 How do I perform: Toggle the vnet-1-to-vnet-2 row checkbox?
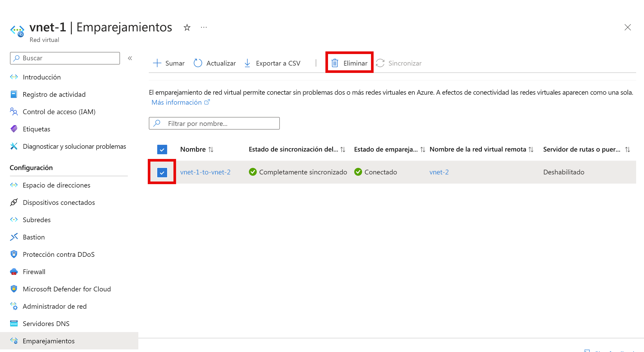coord(163,172)
